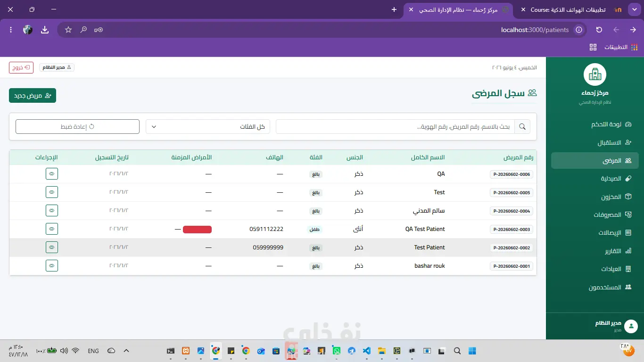Viewport: 644px width, 362px height.
Task: Click تاريخ التسجيل column header
Action: 112,157
